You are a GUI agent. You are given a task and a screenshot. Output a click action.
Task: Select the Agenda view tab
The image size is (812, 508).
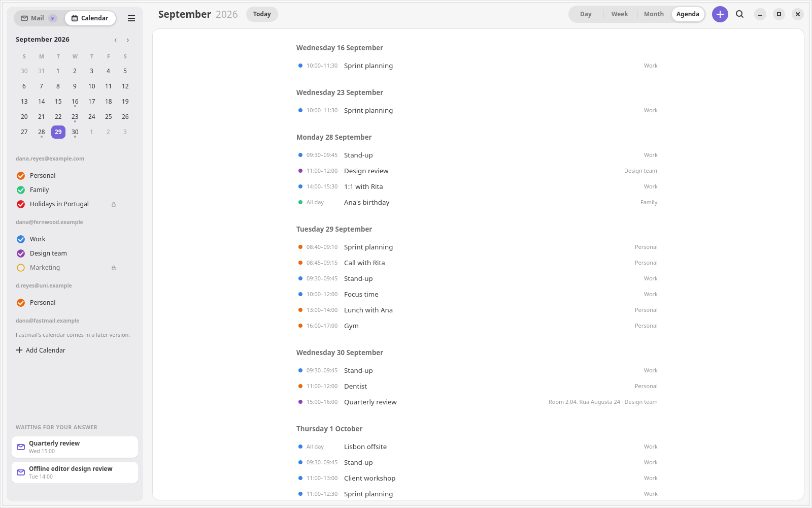click(688, 14)
